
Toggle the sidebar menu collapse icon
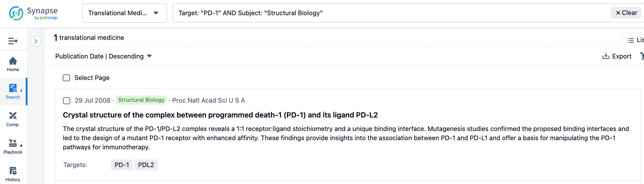[13, 41]
